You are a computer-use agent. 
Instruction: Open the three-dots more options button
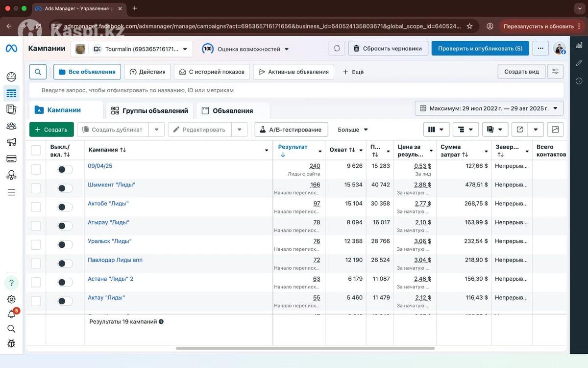pos(540,49)
